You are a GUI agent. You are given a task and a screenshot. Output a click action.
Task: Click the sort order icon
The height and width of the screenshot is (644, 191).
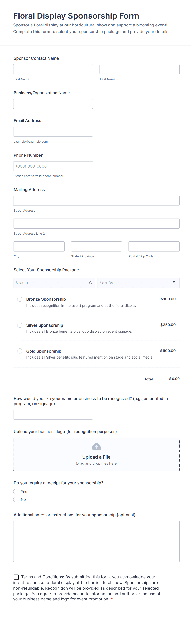(x=175, y=283)
